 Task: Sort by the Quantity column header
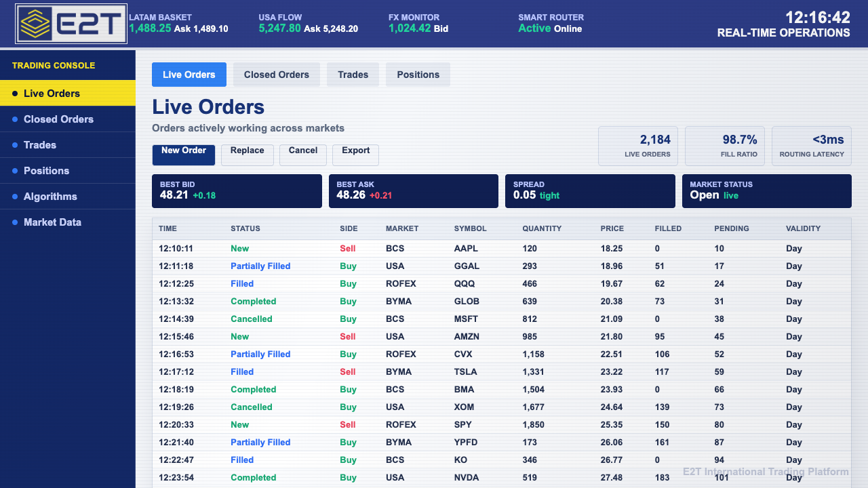click(542, 228)
